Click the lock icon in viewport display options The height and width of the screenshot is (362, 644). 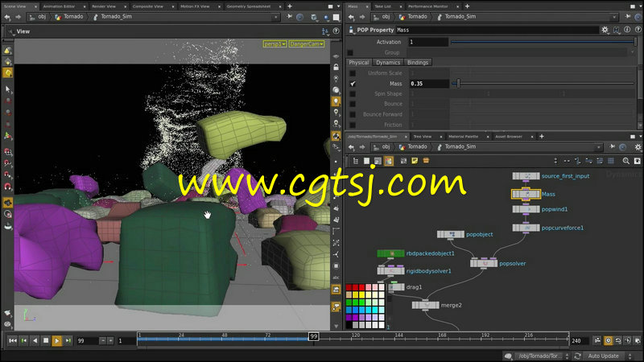click(x=336, y=67)
